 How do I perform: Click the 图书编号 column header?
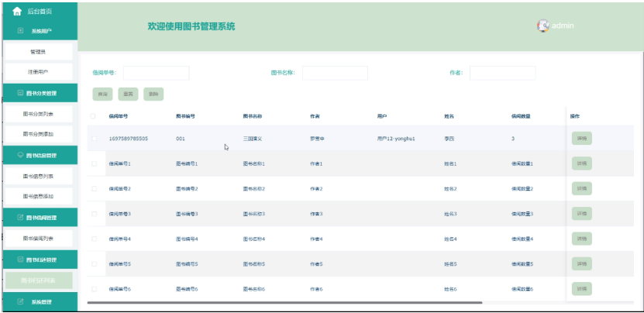tap(185, 116)
